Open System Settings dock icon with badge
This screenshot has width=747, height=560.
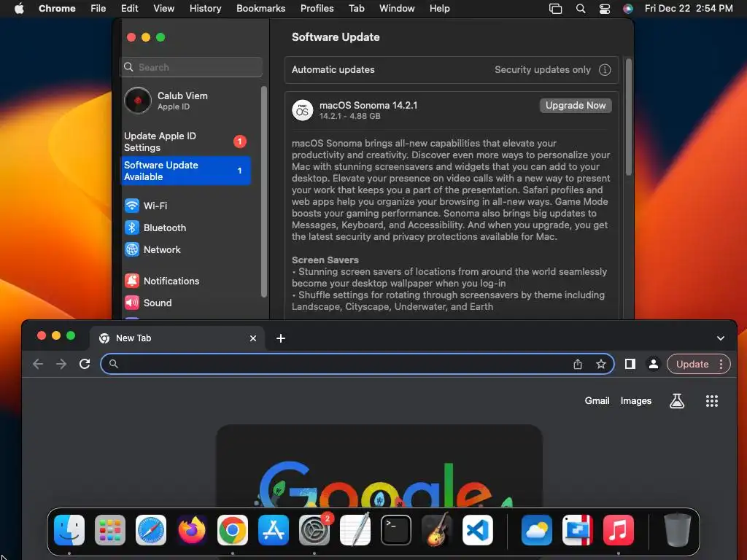(x=314, y=530)
